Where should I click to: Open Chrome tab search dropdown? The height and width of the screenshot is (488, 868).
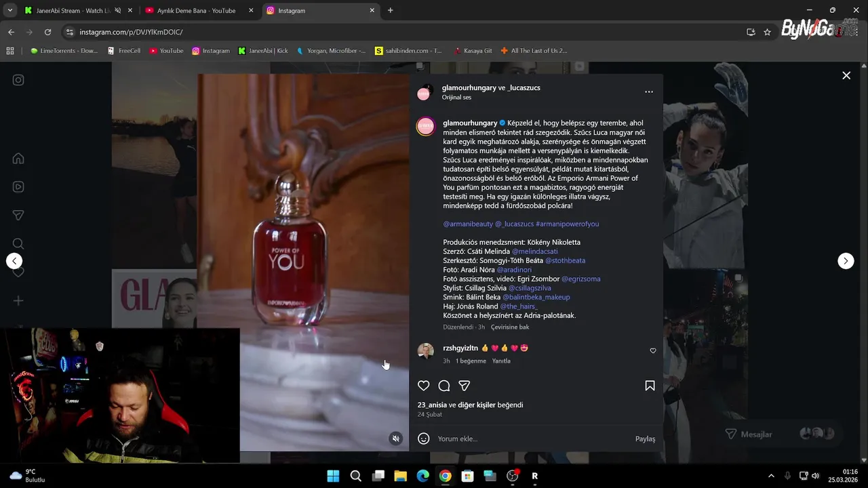9,10
